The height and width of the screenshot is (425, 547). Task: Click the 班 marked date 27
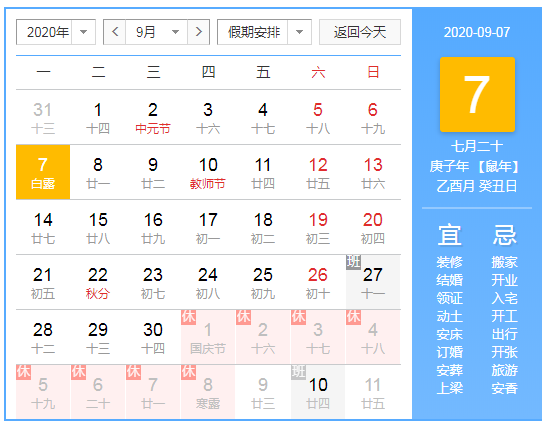point(373,282)
